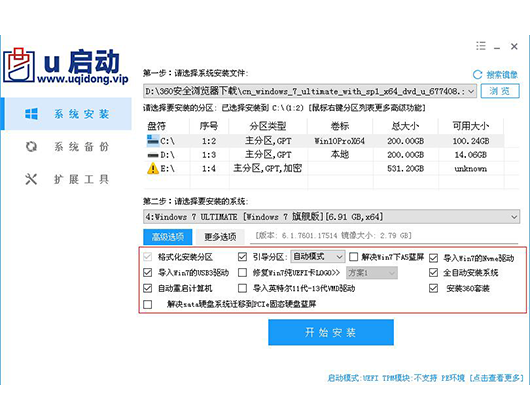Click the 分区类型 column header

click(268, 126)
